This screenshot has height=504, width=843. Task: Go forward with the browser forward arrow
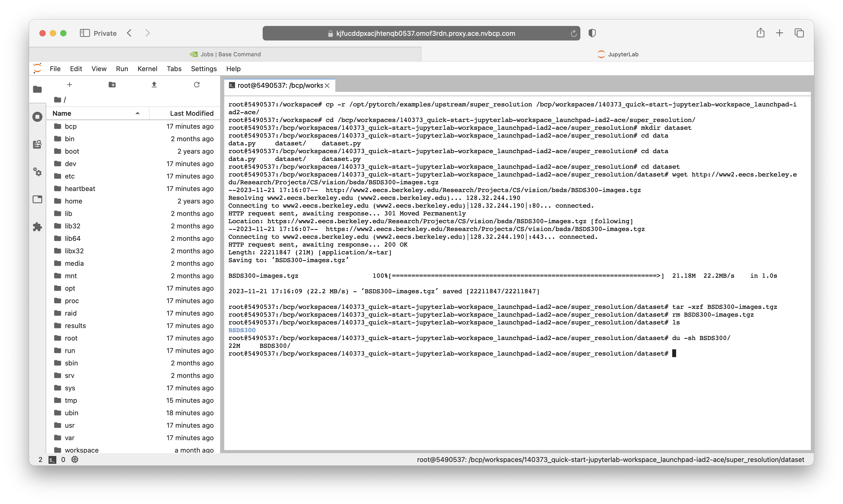click(x=147, y=33)
